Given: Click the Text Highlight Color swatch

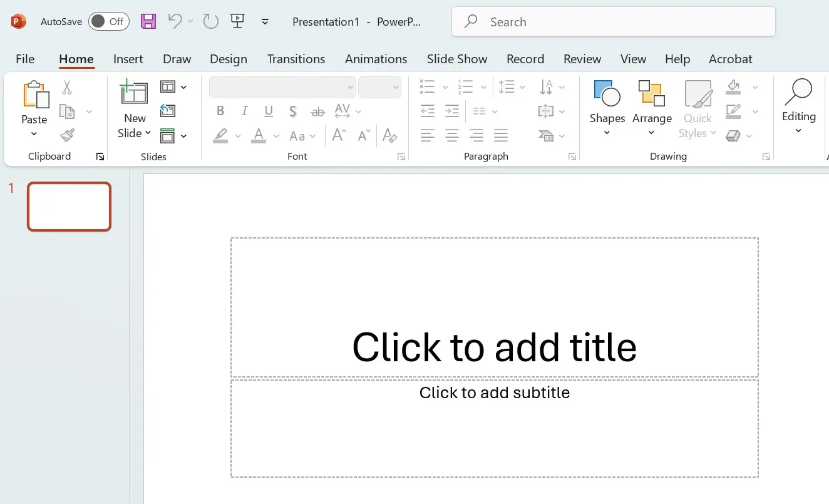Looking at the screenshot, I should coord(220,135).
